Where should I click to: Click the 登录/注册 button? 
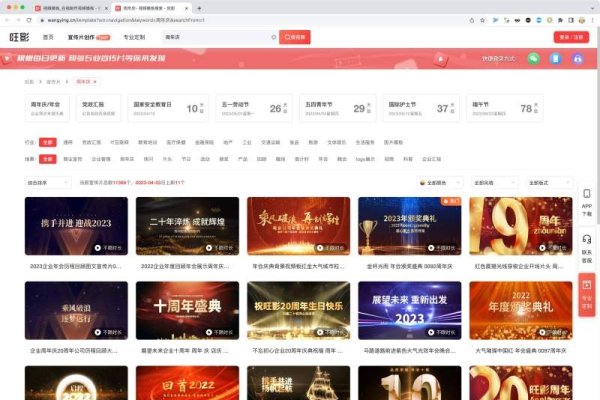[x=571, y=37]
